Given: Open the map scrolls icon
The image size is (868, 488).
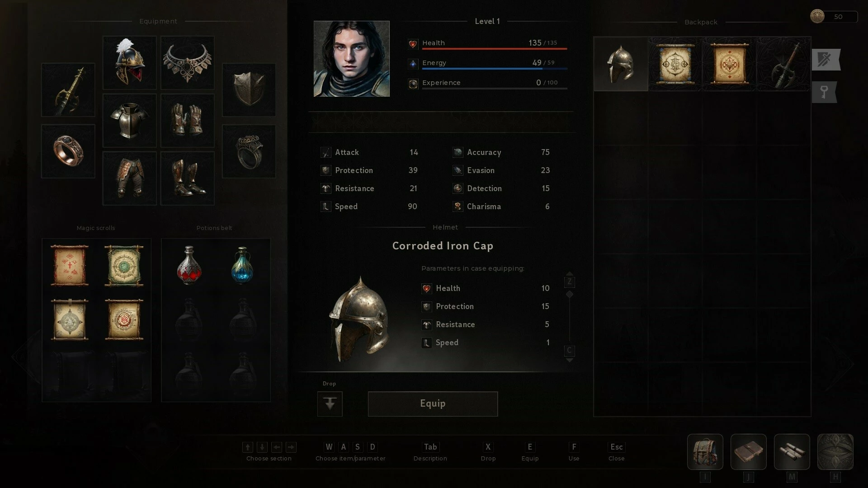Looking at the screenshot, I should click(792, 452).
